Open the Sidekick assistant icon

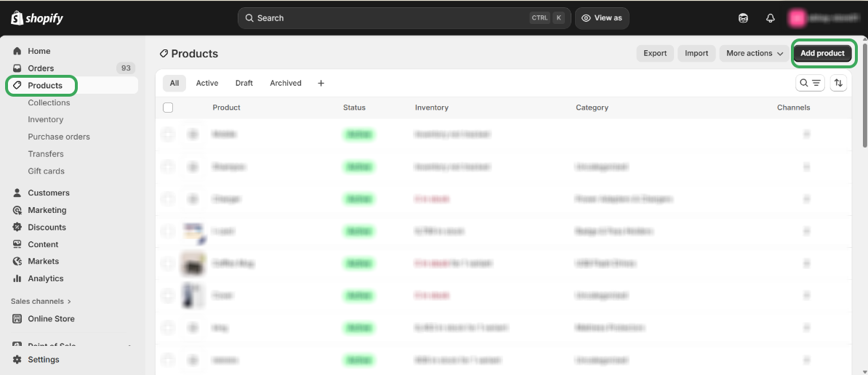point(744,18)
